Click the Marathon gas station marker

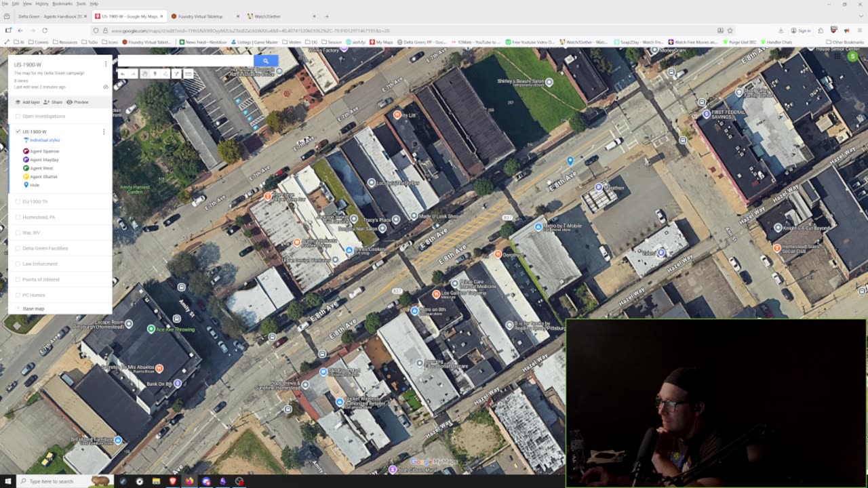tap(599, 186)
